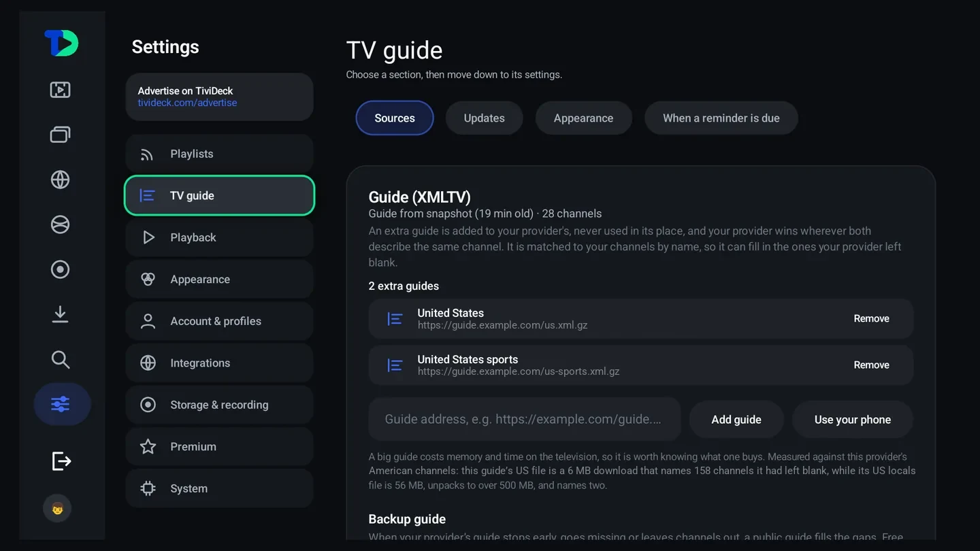Select the meridian globe icon in the rail
The image size is (980, 551).
tap(61, 180)
